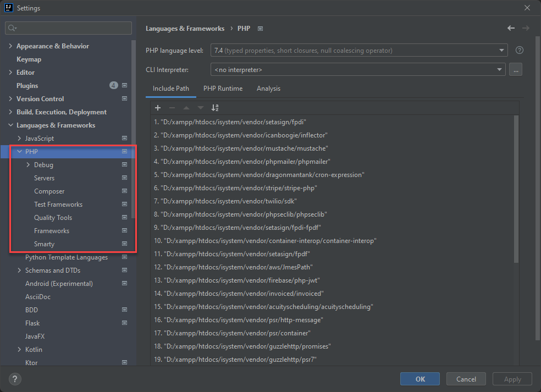This screenshot has width=541, height=392.
Task: Add a new include path entry
Action: (158, 107)
